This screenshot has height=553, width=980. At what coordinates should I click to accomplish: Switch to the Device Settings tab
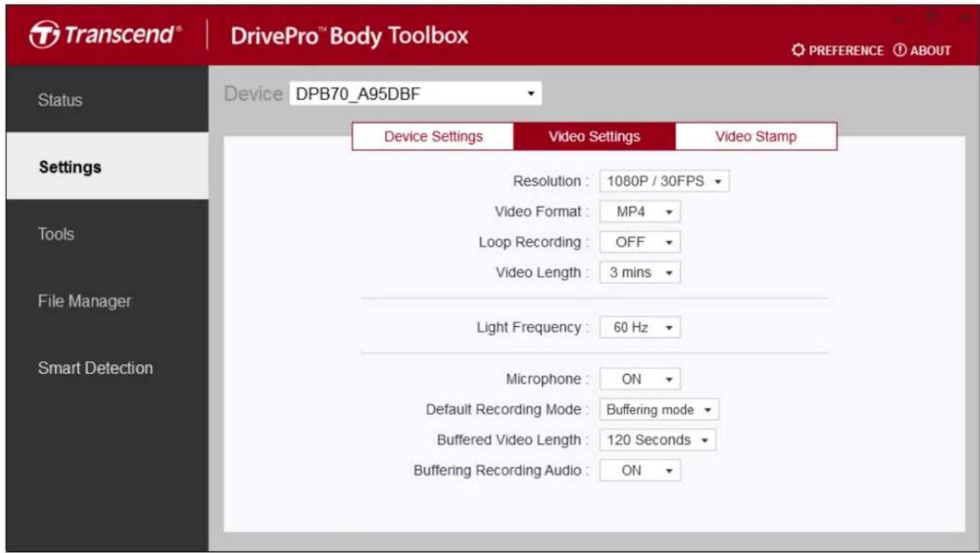click(x=433, y=136)
